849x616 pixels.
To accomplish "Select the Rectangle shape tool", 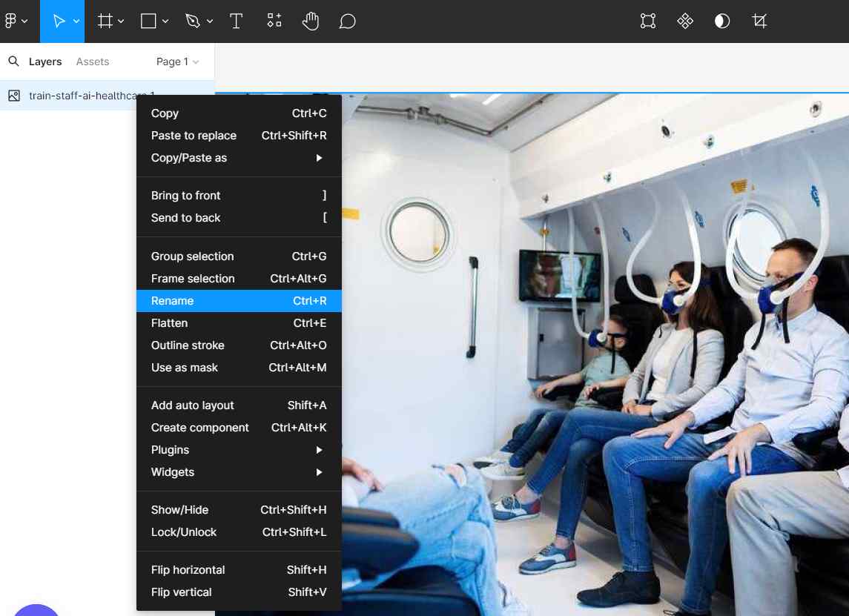I will pyautogui.click(x=148, y=21).
